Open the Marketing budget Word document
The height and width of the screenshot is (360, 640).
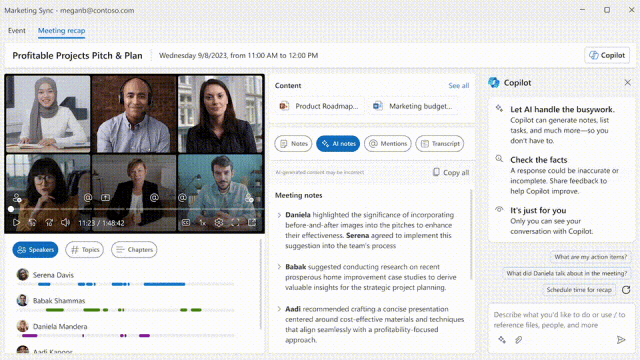[413, 106]
